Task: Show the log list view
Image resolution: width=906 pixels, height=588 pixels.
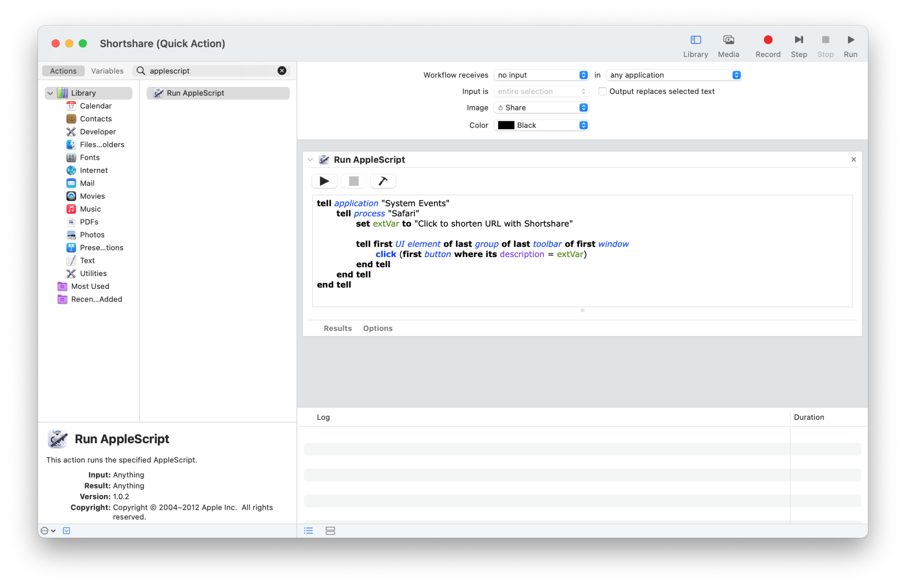Action: click(x=308, y=531)
